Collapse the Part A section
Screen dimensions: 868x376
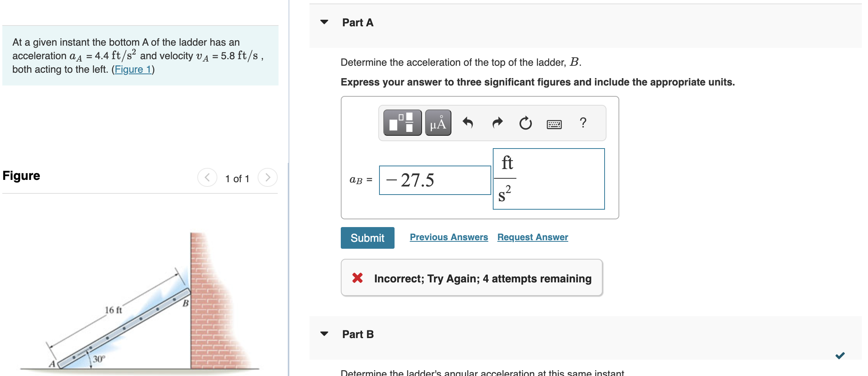pyautogui.click(x=324, y=22)
